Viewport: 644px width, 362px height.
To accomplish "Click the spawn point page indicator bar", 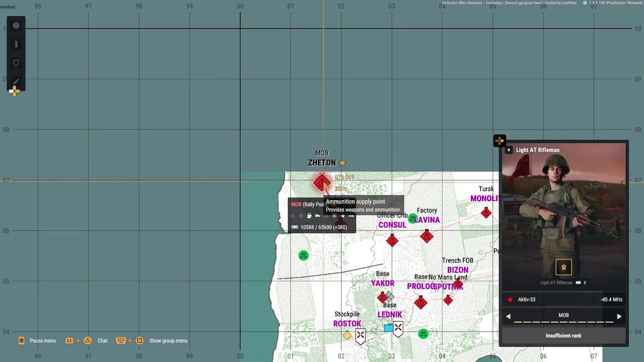I will pos(563,322).
